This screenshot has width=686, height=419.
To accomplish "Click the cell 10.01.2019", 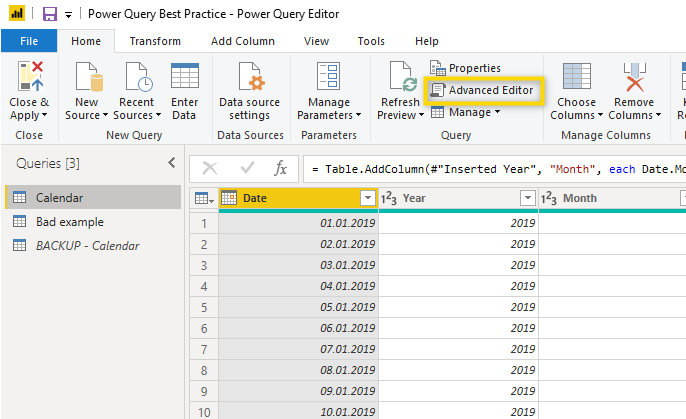I will point(298,411).
